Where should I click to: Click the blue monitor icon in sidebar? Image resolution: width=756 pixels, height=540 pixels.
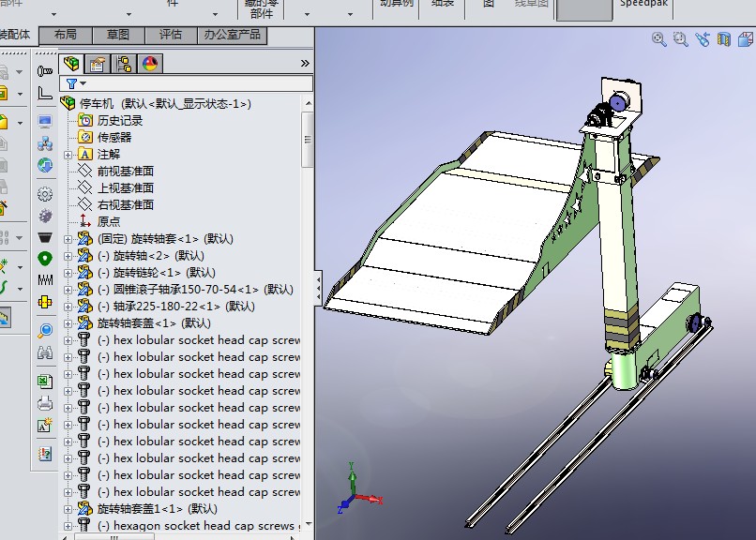pyautogui.click(x=45, y=121)
